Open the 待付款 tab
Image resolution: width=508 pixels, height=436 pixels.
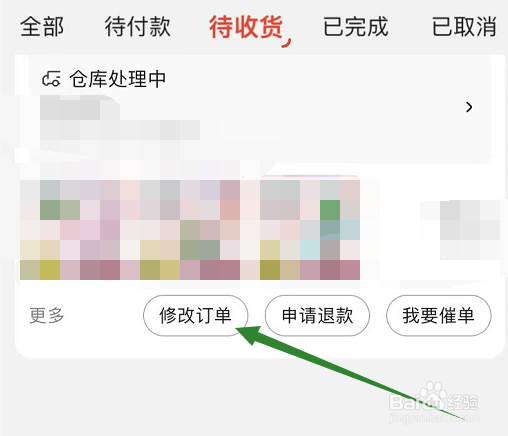click(x=137, y=27)
